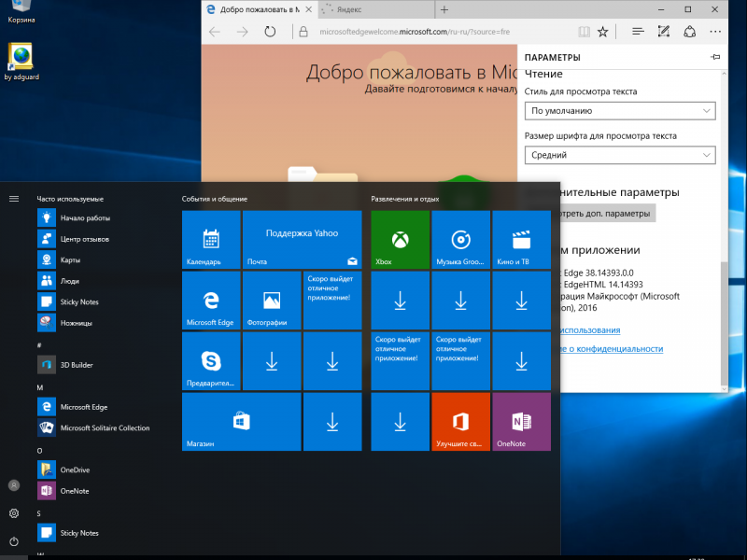Viewport: 747px width, 560px height.
Task: Click the Power icon in Start menu
Action: click(x=14, y=541)
